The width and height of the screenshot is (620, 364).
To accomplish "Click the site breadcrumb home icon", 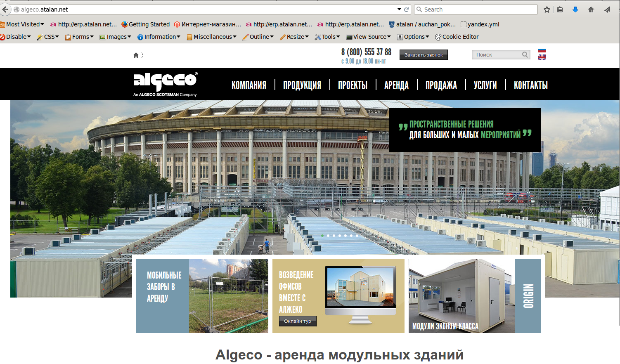I will tap(136, 55).
